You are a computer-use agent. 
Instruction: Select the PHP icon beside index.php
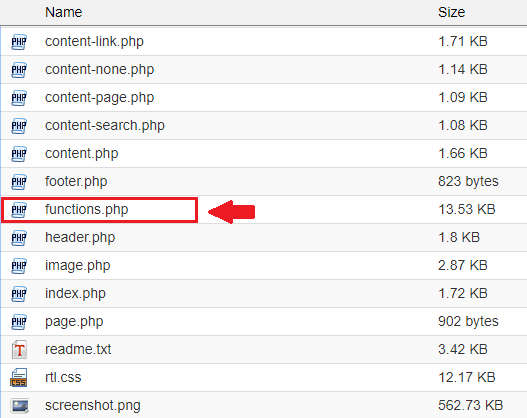(x=19, y=294)
